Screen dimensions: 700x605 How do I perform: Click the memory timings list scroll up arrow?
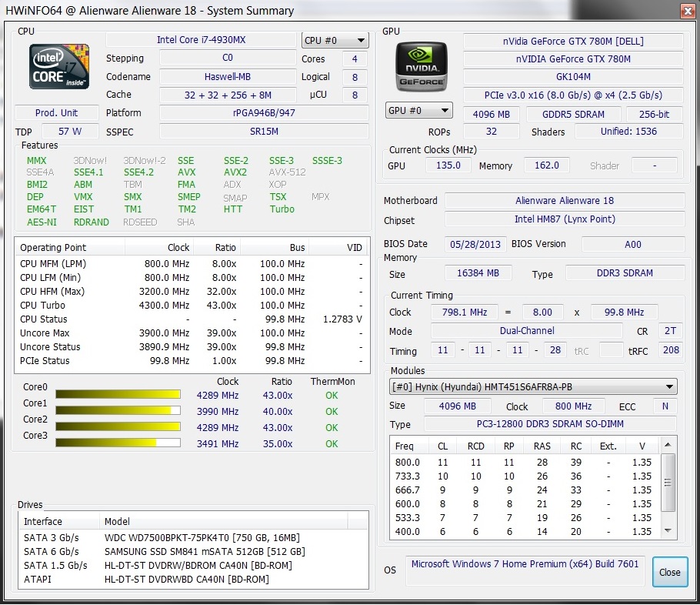(x=668, y=445)
